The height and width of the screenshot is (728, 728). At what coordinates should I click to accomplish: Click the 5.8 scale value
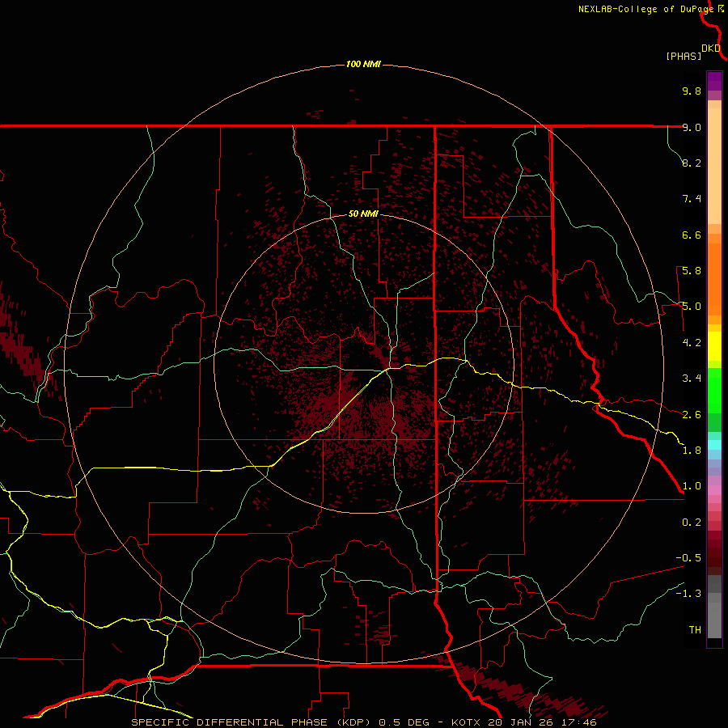tap(692, 271)
